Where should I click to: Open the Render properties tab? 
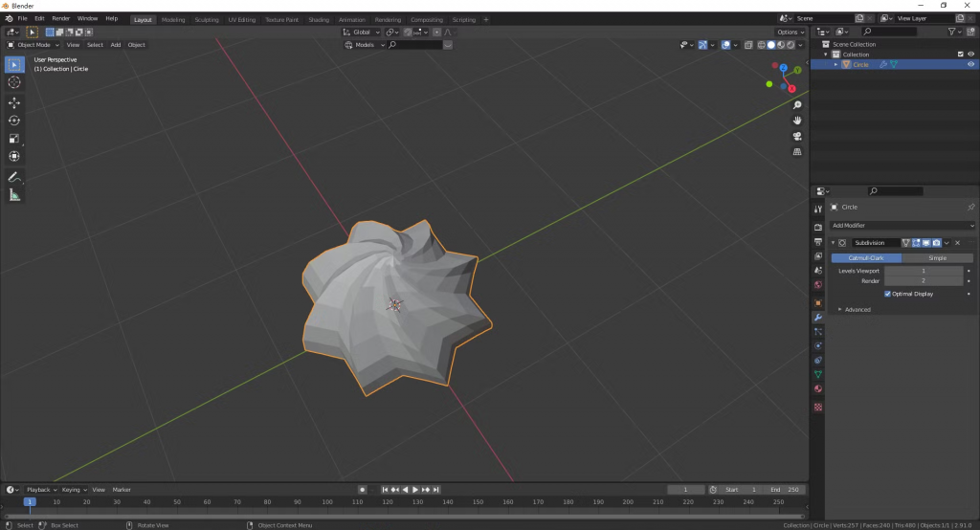pyautogui.click(x=817, y=228)
